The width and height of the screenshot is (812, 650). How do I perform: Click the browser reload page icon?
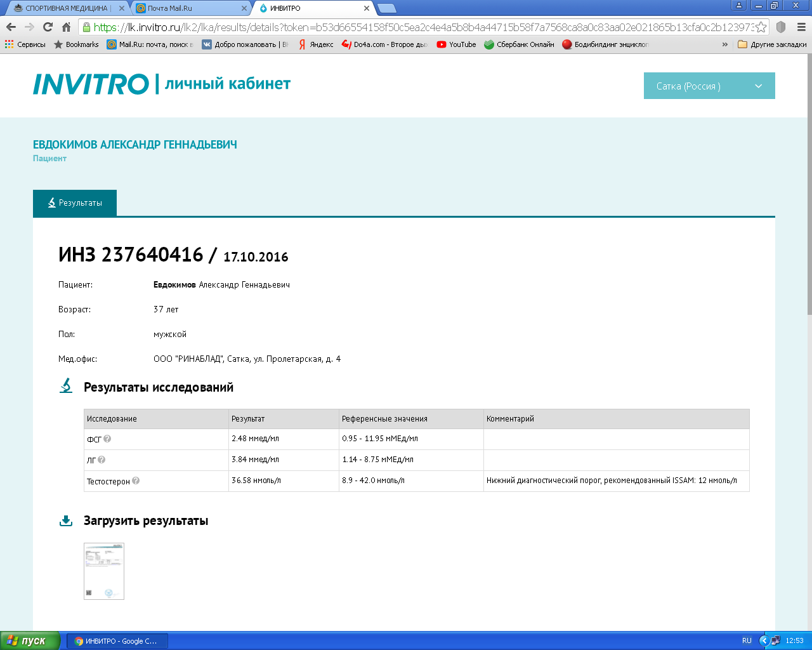(x=48, y=27)
